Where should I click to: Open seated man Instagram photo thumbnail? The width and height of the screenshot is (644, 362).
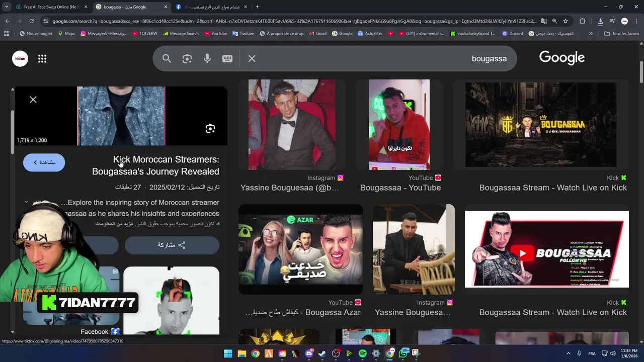point(414,249)
